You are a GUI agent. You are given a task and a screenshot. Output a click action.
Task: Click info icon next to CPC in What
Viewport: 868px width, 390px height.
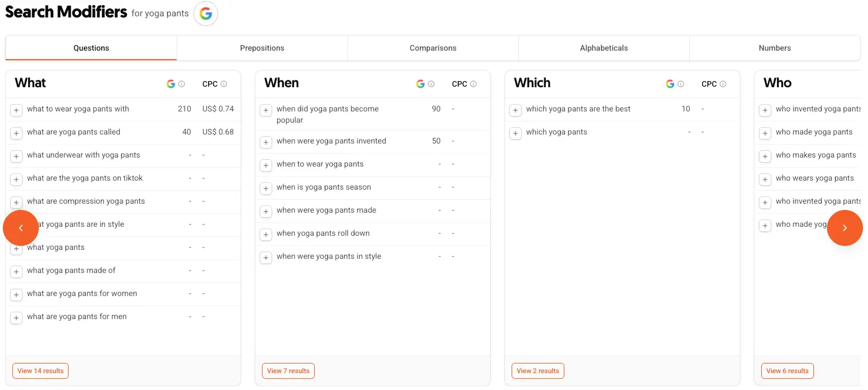(x=224, y=84)
